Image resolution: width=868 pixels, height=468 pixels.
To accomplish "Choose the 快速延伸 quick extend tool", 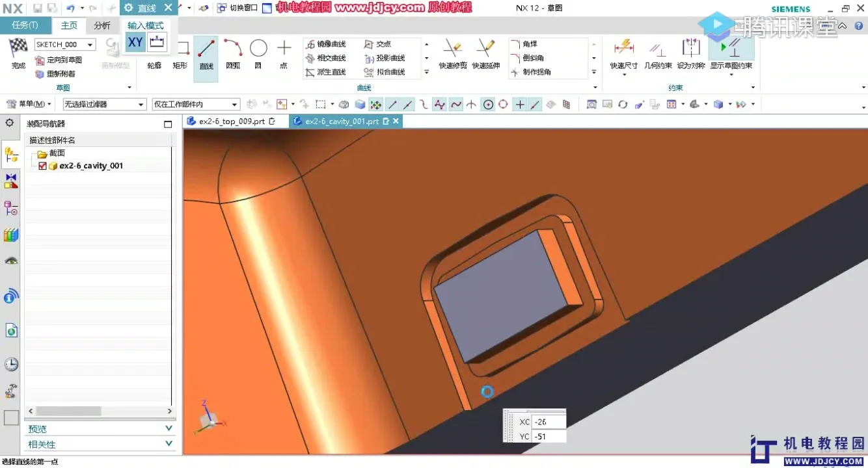I will (485, 50).
